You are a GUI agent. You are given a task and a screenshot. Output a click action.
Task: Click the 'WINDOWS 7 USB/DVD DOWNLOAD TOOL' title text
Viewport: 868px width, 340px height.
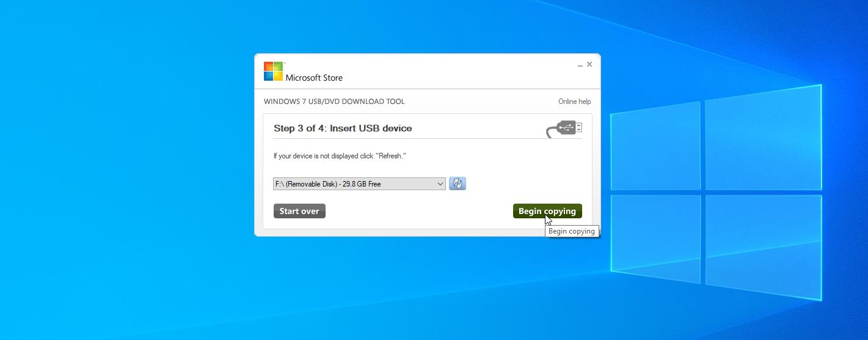coord(334,102)
